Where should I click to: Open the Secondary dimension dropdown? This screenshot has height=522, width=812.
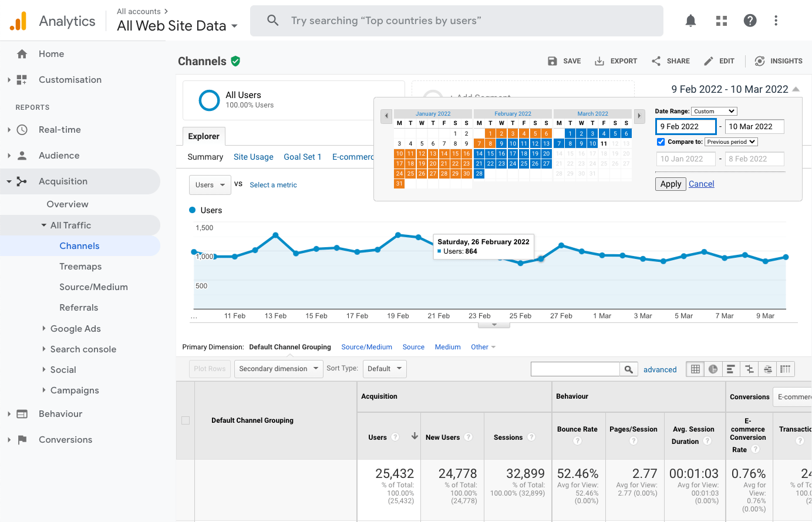(x=278, y=369)
